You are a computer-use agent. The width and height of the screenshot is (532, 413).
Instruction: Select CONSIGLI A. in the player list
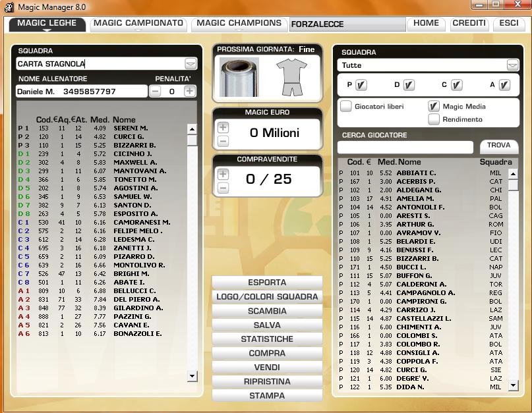click(x=423, y=352)
